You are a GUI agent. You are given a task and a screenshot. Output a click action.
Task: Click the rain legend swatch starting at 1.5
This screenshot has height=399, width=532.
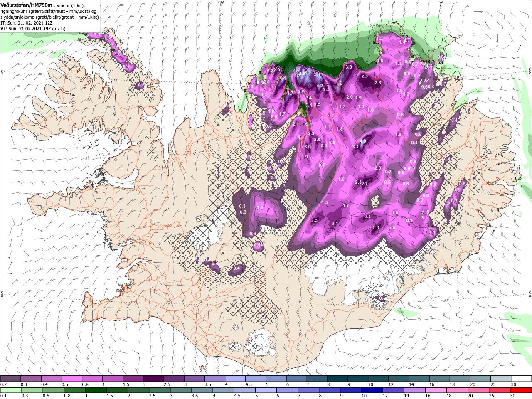[x=117, y=390]
